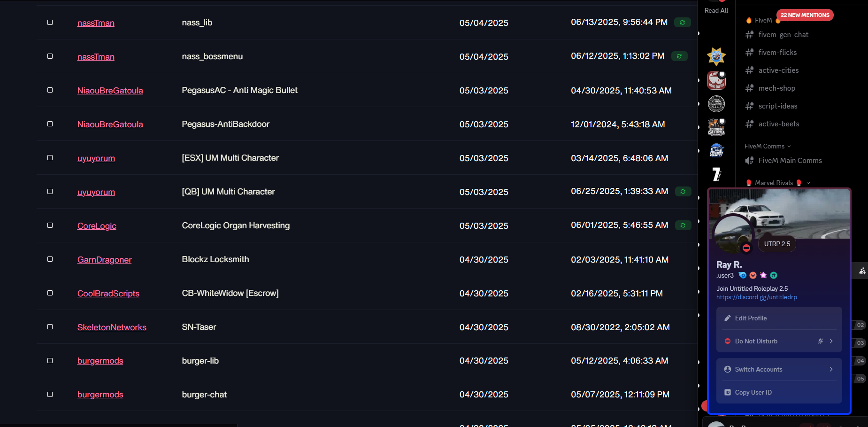The height and width of the screenshot is (427, 868).
Task: Click the add-friend icon at the sidebar edge
Action: [x=862, y=271]
